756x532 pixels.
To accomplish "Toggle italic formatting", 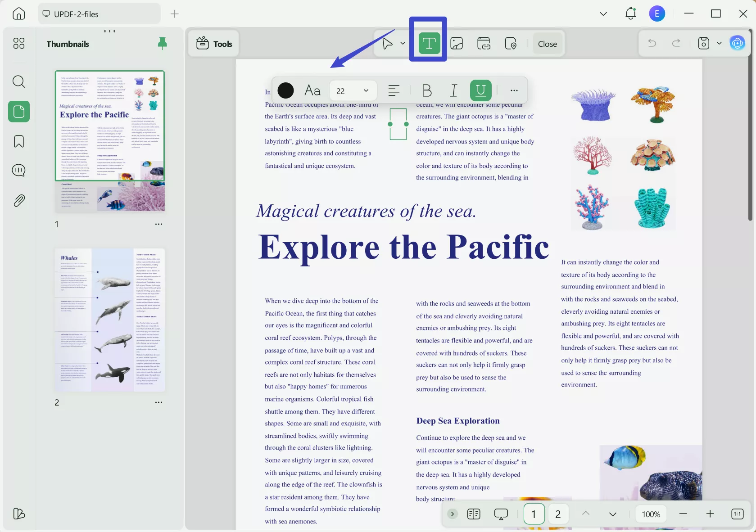I will tap(453, 90).
